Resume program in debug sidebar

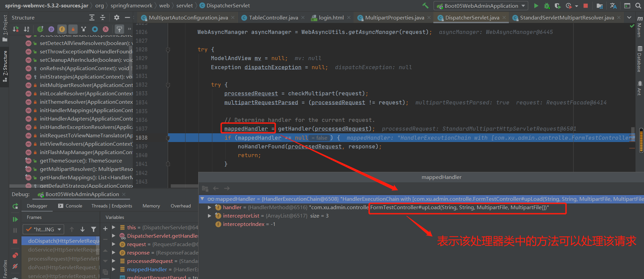15,219
